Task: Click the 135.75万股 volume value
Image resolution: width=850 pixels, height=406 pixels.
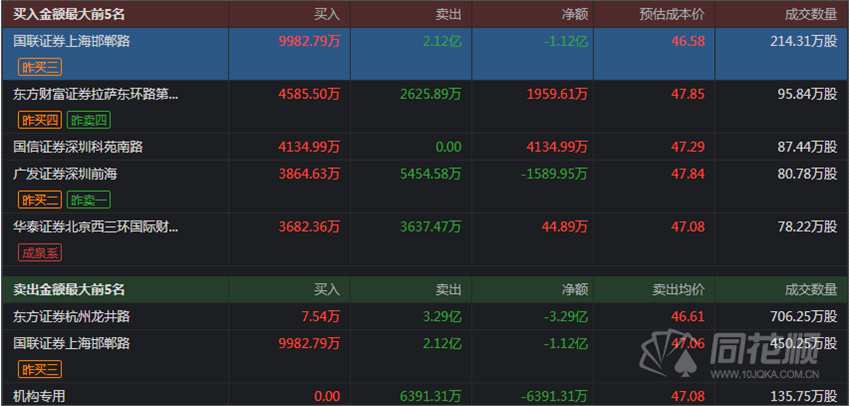Action: [x=804, y=396]
